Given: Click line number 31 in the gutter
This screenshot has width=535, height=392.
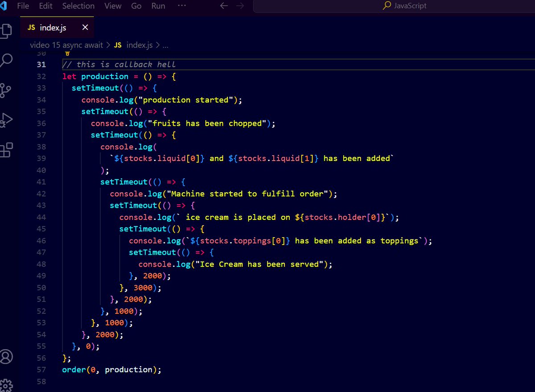Looking at the screenshot, I should pos(41,65).
